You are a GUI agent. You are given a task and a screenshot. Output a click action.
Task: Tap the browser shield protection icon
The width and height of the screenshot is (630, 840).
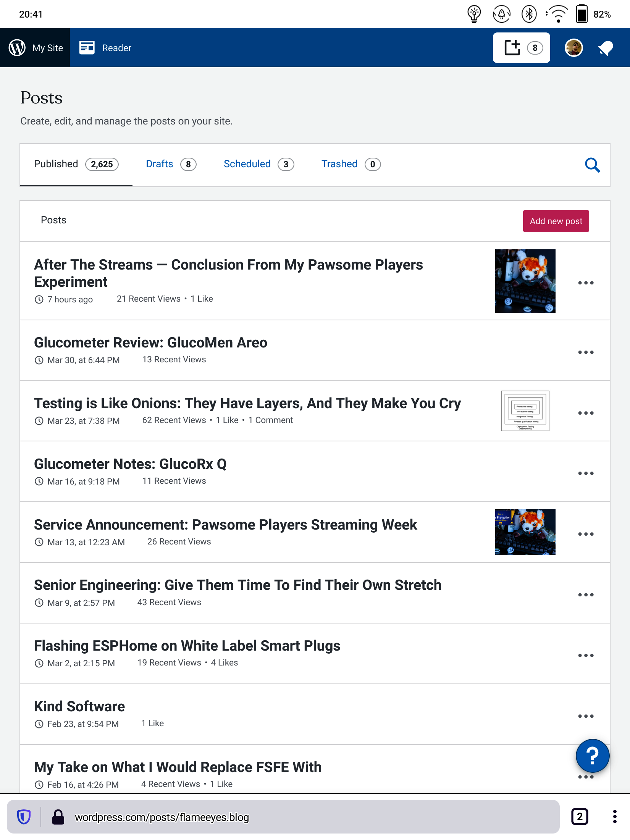[x=24, y=817]
